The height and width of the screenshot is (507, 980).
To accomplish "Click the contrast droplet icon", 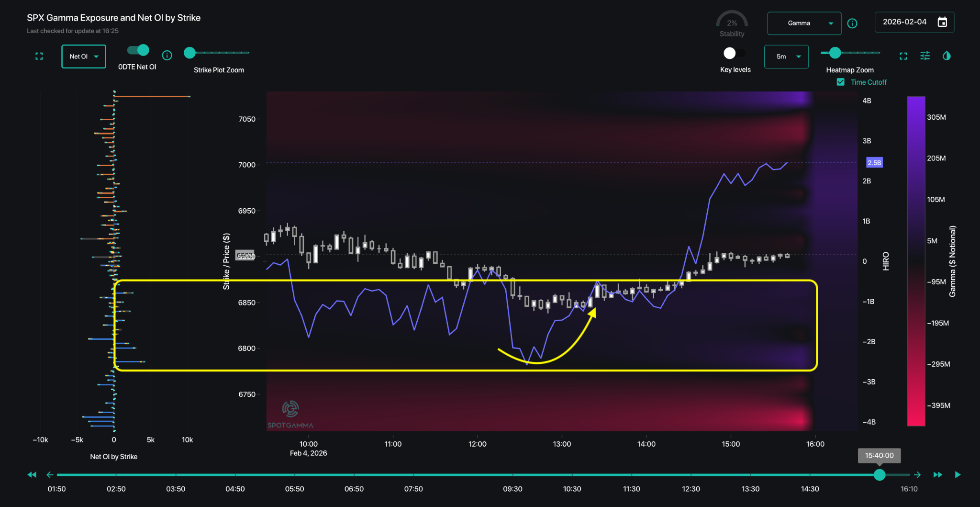I will coord(947,56).
